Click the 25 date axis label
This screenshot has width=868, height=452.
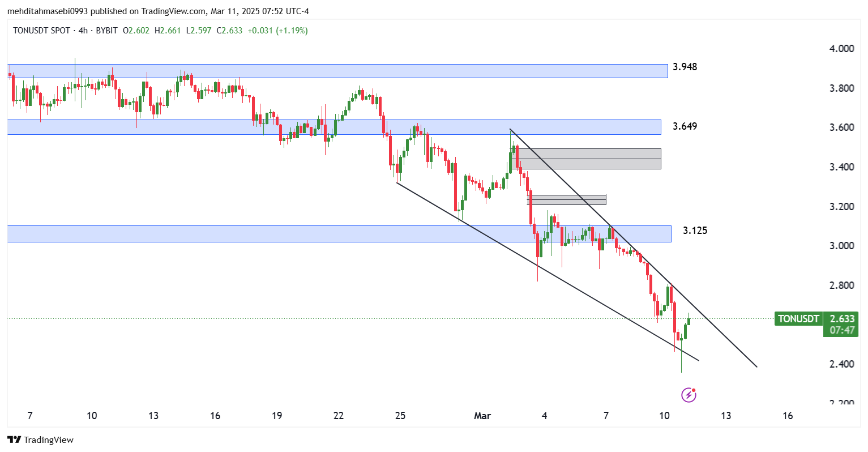400,416
